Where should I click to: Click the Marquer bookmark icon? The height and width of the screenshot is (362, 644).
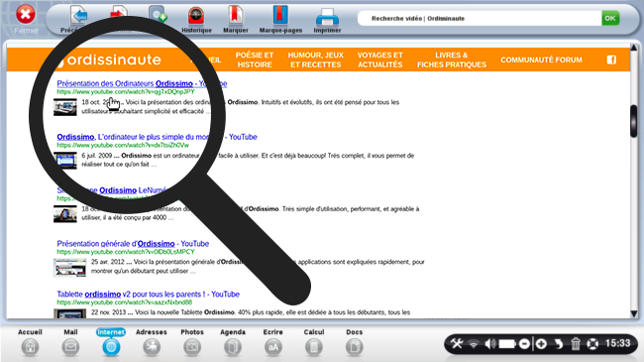coord(236,15)
